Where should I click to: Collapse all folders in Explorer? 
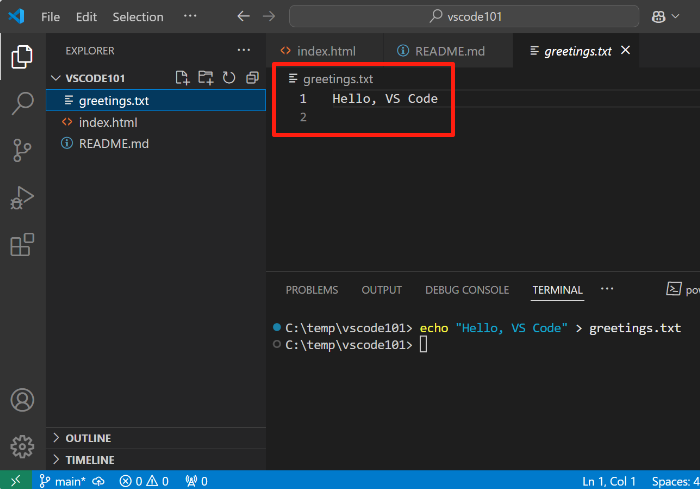tap(253, 78)
